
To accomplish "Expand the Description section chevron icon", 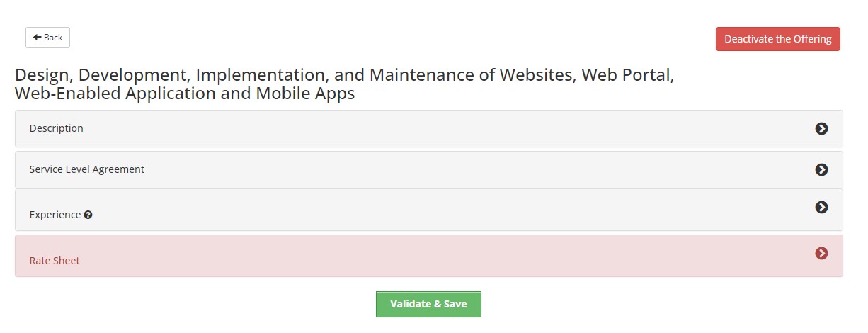I will click(821, 128).
